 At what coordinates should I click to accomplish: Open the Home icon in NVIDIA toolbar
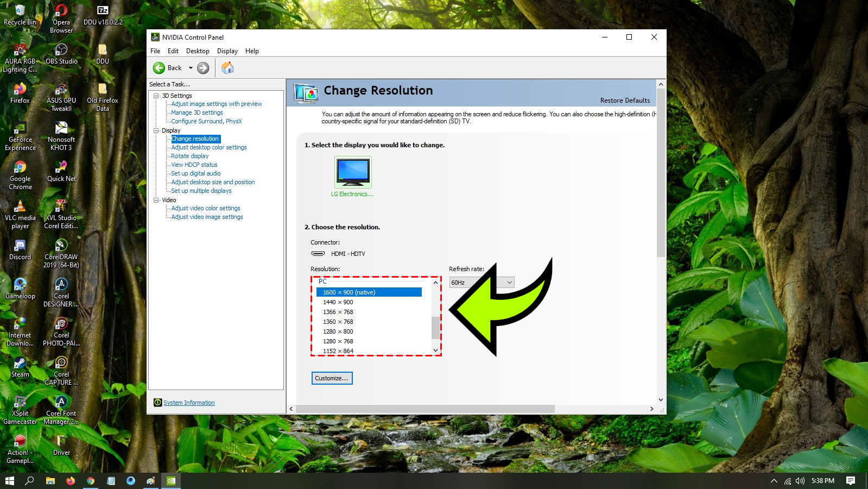pyautogui.click(x=227, y=67)
